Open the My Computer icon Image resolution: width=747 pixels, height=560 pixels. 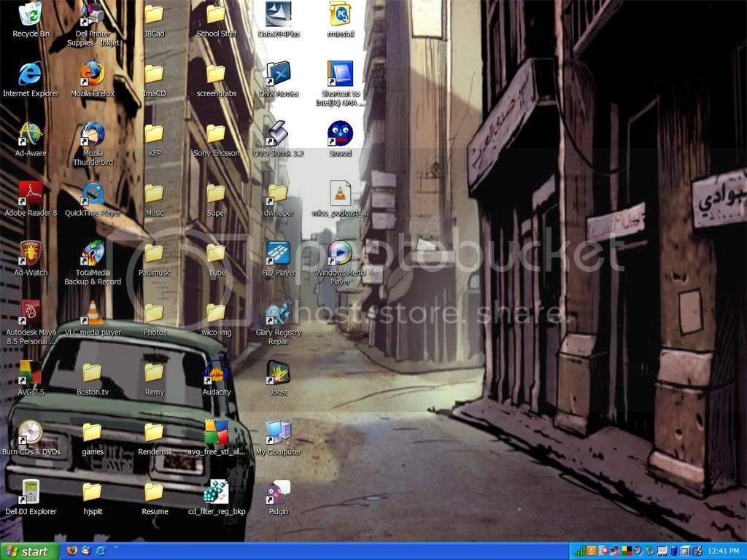coord(278,433)
